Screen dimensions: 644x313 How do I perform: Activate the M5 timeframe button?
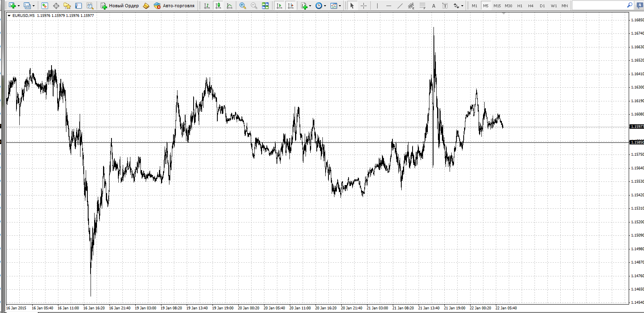pos(486,6)
